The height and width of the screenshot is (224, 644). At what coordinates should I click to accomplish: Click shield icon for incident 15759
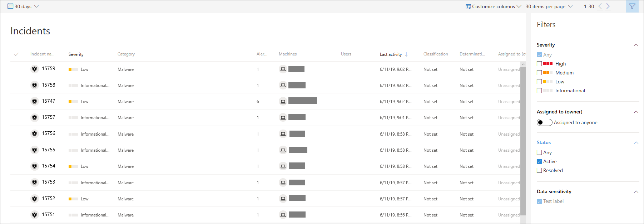35,69
